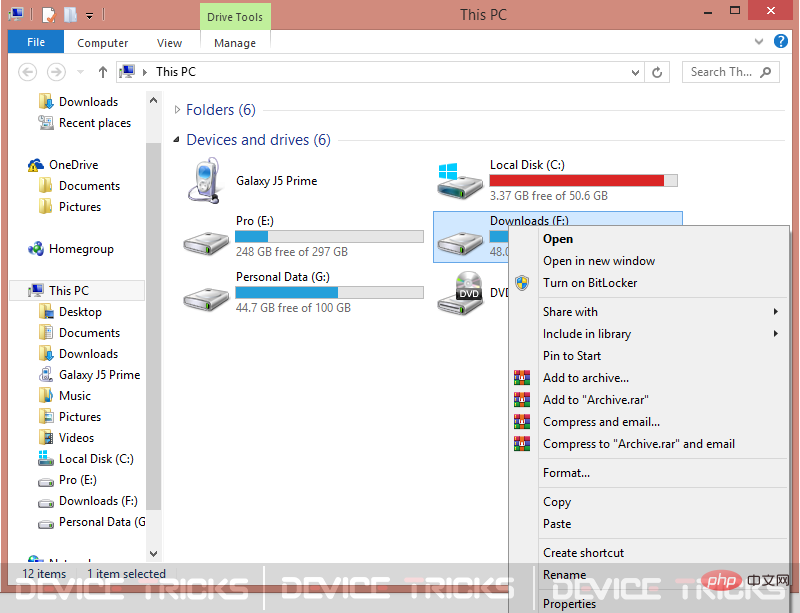
Task: Click the breadcrumb arrow before This PC
Action: pyautogui.click(x=145, y=72)
